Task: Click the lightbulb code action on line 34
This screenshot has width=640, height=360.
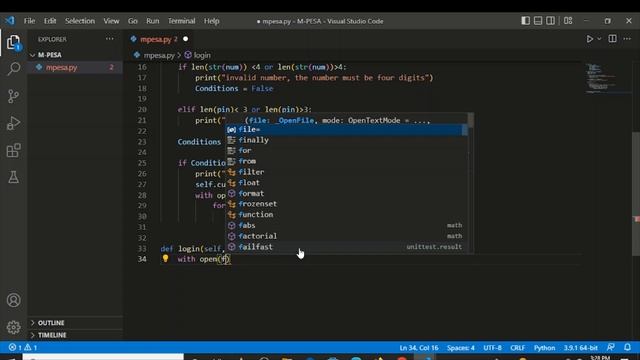Action: 165,258
